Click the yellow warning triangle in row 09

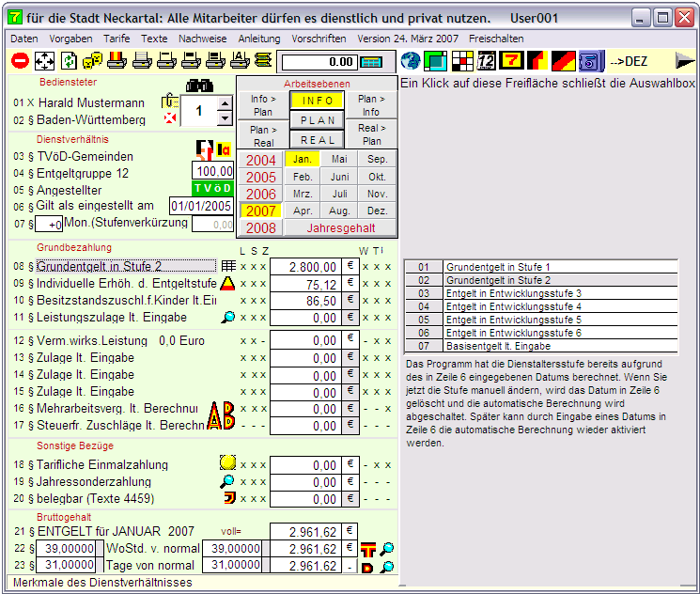pos(227,283)
